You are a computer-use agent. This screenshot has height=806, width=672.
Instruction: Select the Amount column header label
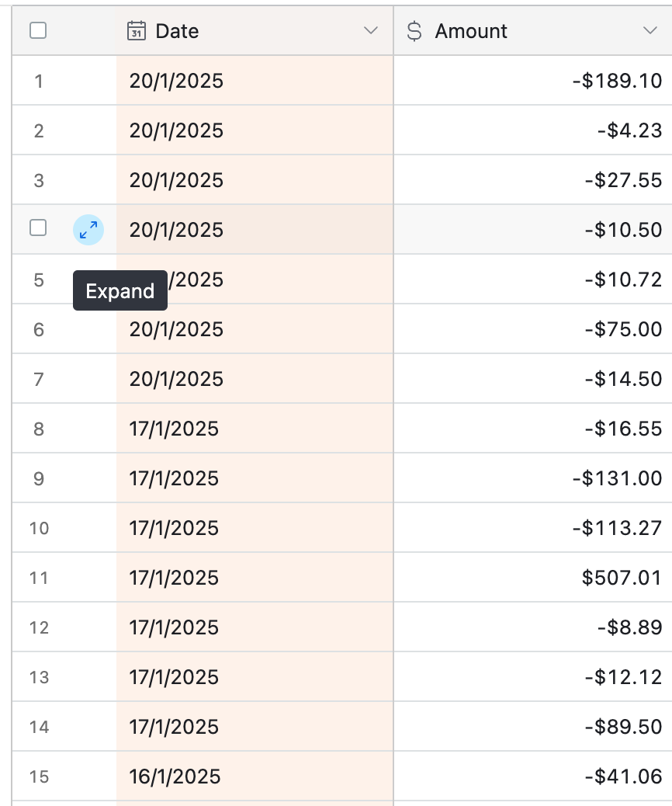(x=471, y=31)
